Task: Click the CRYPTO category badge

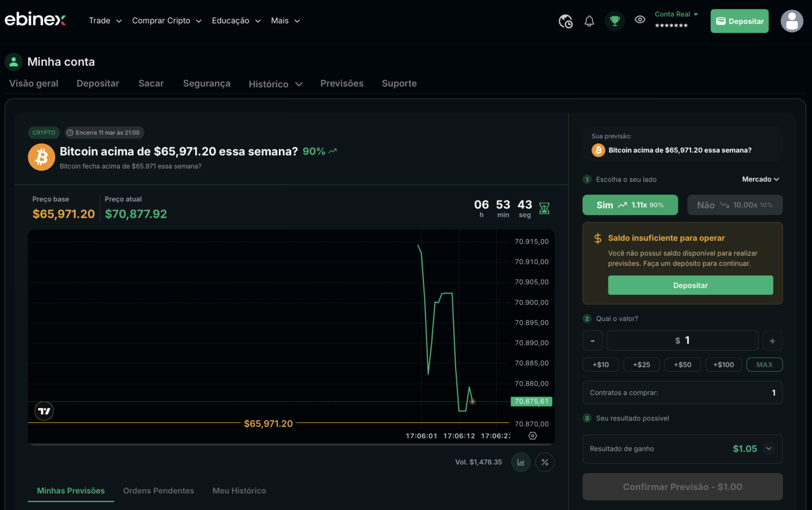Action: click(44, 133)
